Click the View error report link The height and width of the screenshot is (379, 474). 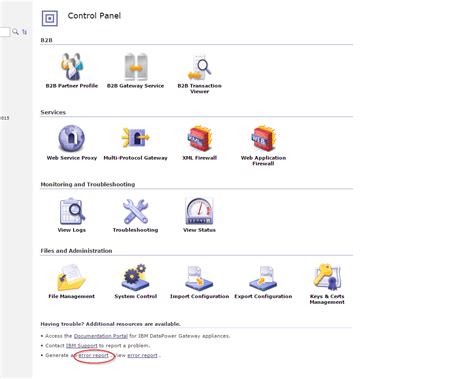tap(142, 355)
